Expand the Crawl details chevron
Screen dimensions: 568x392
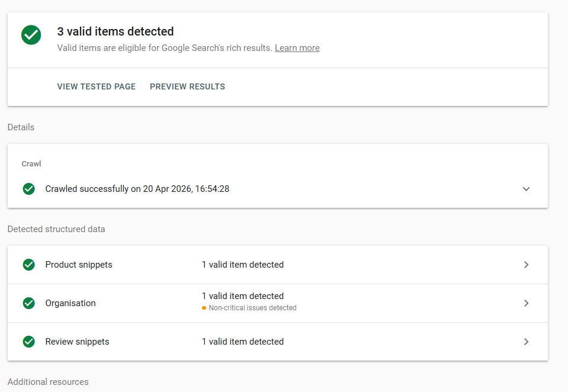point(526,189)
